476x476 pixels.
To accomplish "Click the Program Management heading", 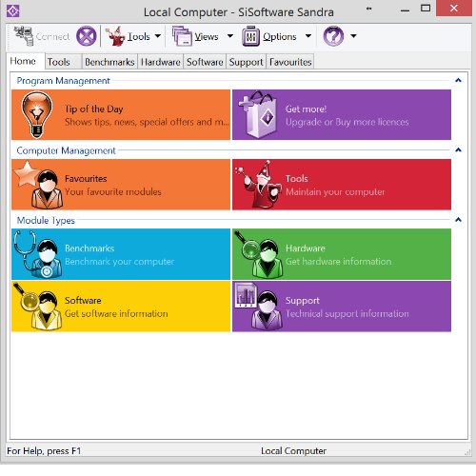I will tap(63, 81).
